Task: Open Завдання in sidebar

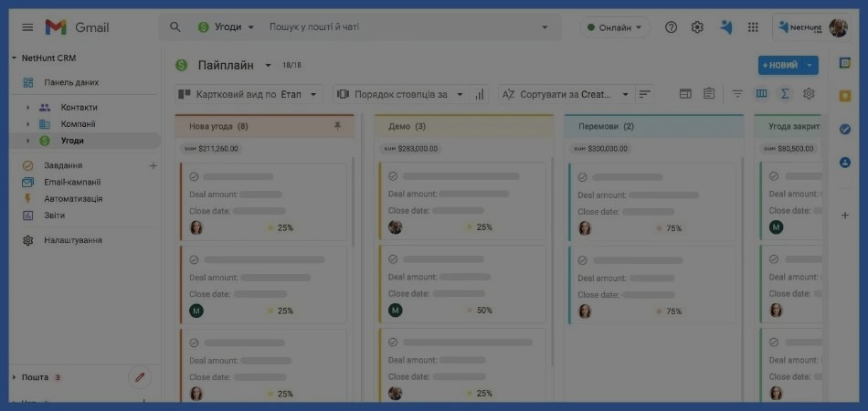Action: coord(63,165)
